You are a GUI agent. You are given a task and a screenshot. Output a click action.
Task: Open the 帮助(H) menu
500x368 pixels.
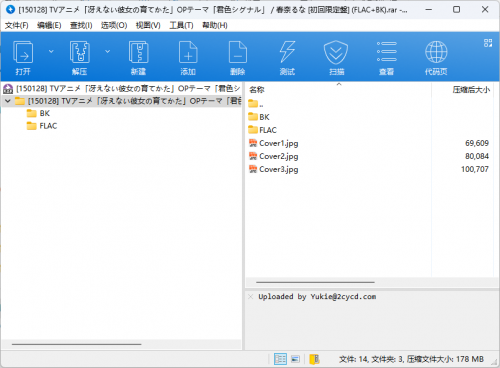(215, 25)
